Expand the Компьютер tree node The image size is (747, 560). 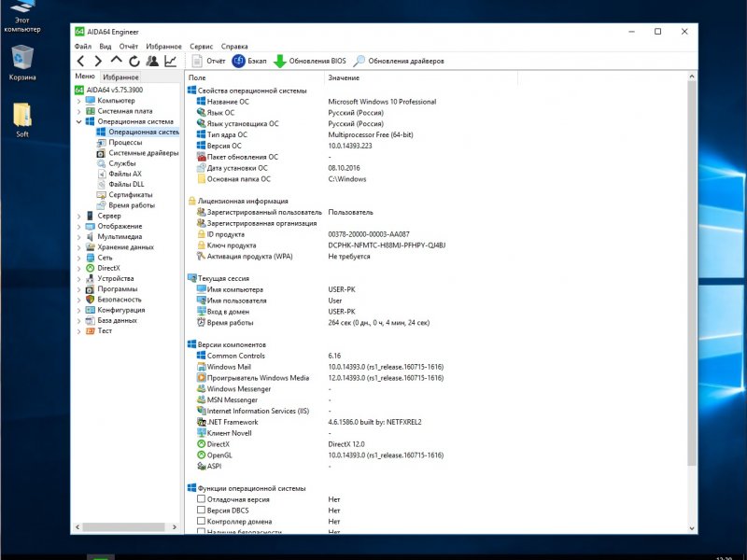click(x=79, y=101)
